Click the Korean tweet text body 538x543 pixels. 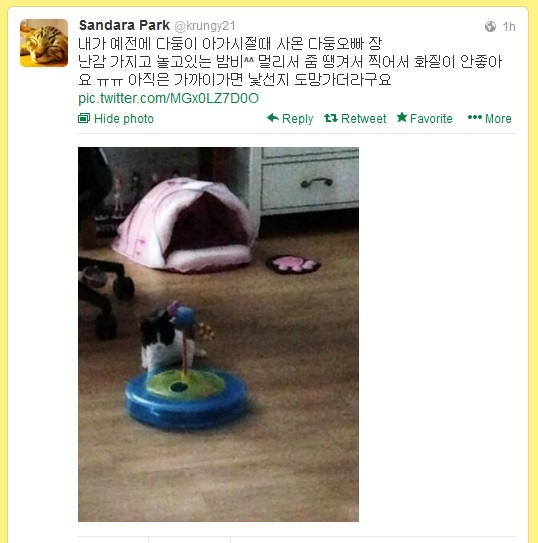click(x=290, y=62)
